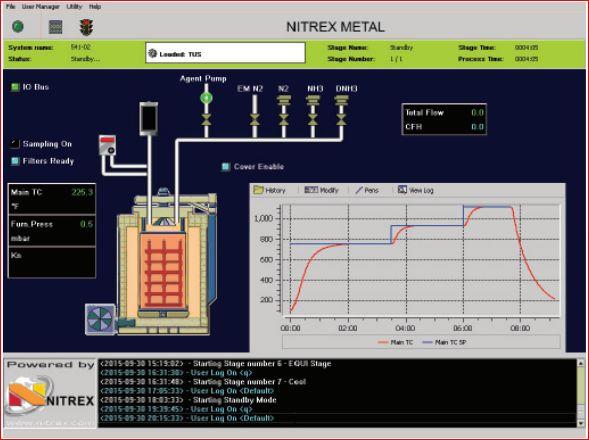Select the 20:15:33 User Log On entry

187,418
